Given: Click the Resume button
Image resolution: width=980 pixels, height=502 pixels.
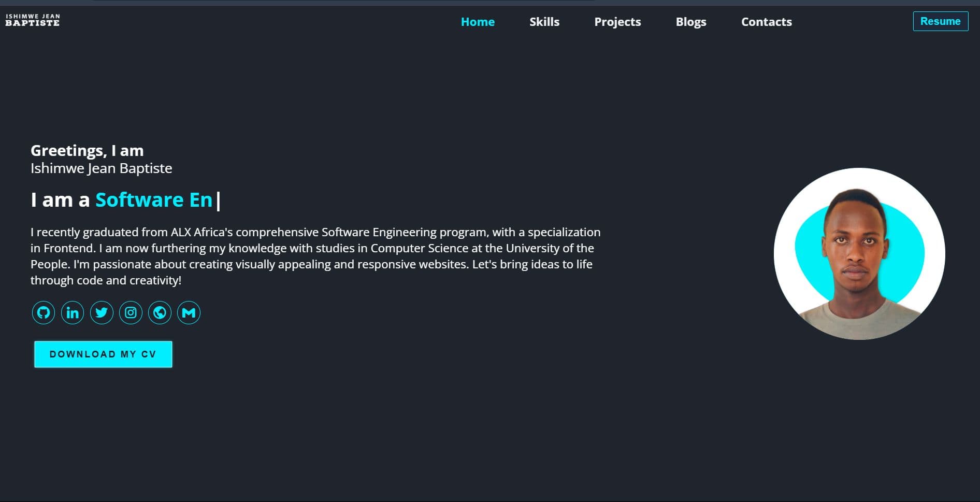Looking at the screenshot, I should pyautogui.click(x=941, y=21).
